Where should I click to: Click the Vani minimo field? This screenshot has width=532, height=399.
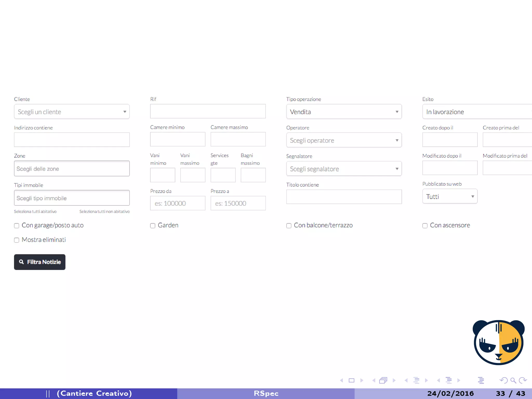coord(163,175)
